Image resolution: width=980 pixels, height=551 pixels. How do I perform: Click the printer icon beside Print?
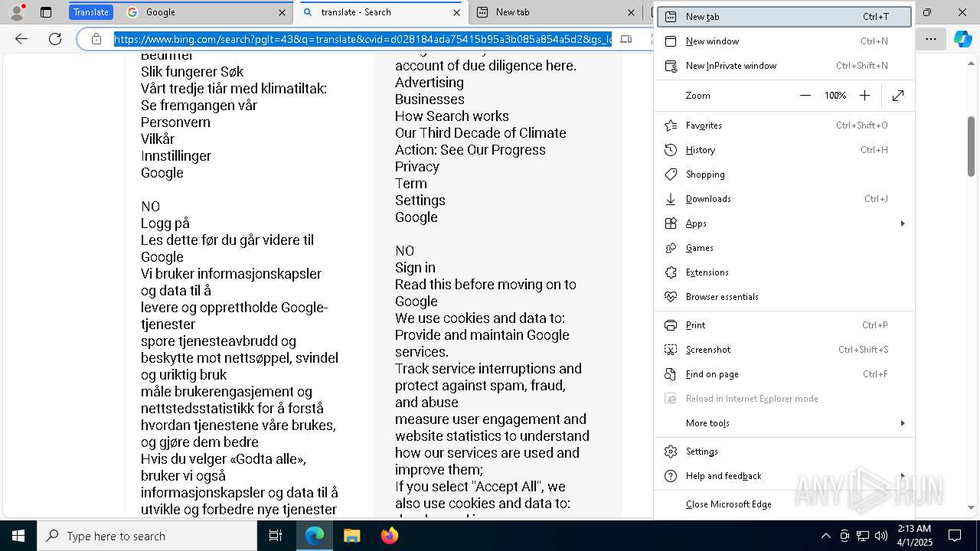pos(671,325)
